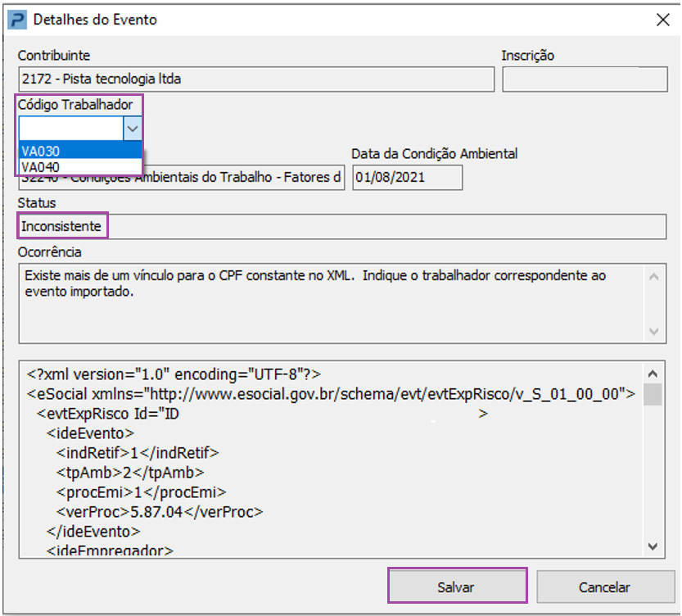The image size is (682, 616).
Task: Click the P application icon in title bar
Action: coord(14,18)
